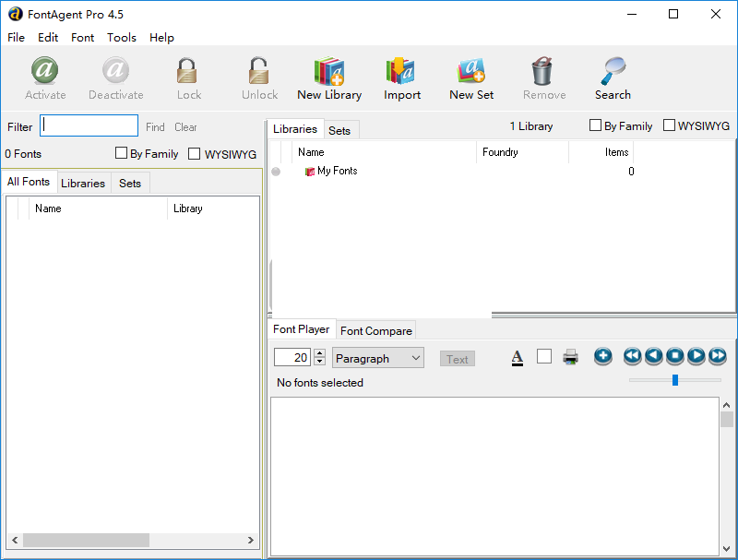
Task: Click the Font Player zoom slider thumb
Action: (675, 380)
